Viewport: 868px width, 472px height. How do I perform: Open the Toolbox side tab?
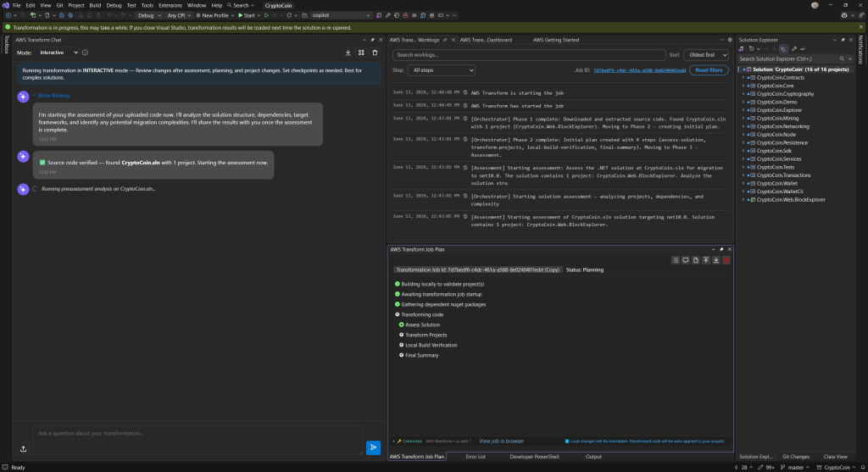pyautogui.click(x=6, y=45)
